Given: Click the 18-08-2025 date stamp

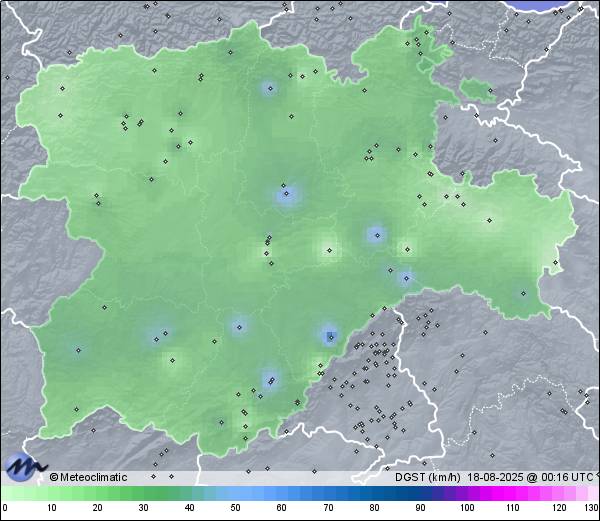Looking at the screenshot, I should pyautogui.click(x=496, y=477).
